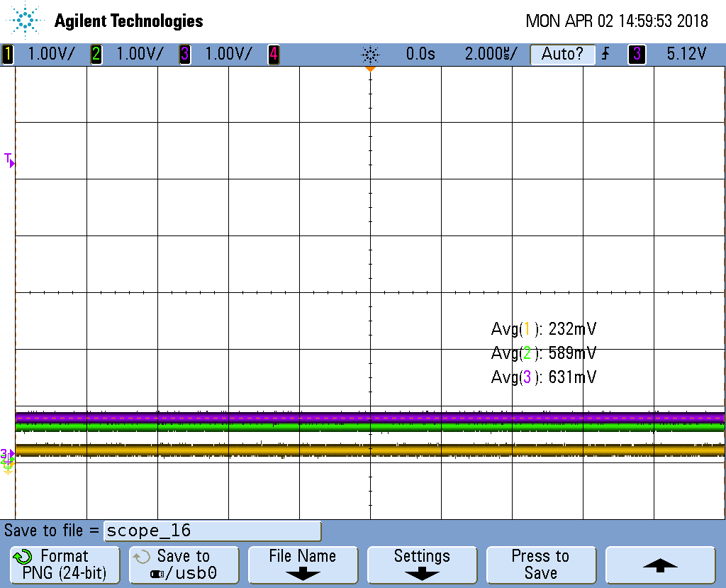This screenshot has width=726, height=588.
Task: Click the yellow channel 1 waveform trace
Action: pyautogui.click(x=370, y=450)
